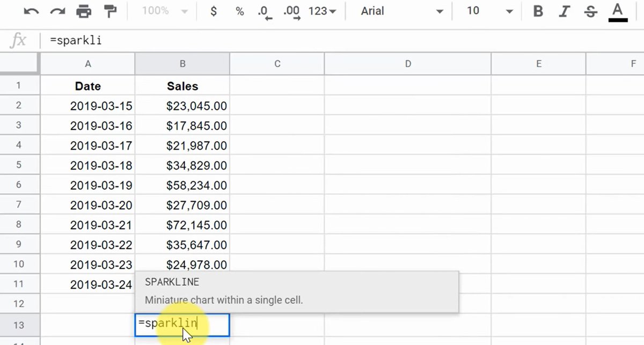Decrease decimal places icon

pos(265,12)
